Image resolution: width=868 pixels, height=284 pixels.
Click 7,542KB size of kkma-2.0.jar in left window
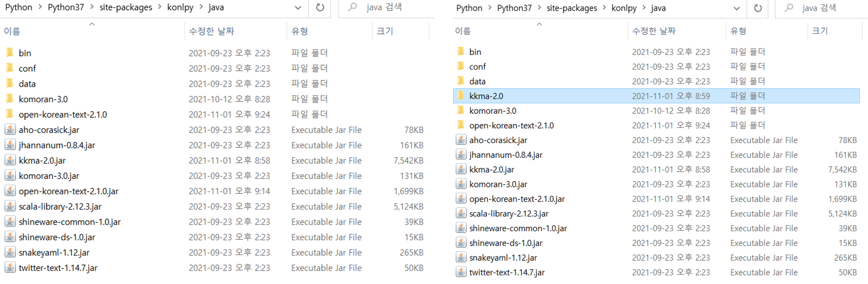pyautogui.click(x=408, y=160)
